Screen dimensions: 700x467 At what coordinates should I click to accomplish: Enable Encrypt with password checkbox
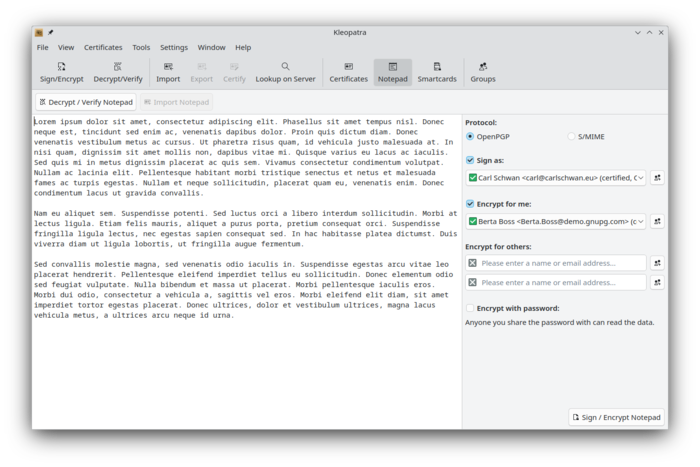click(x=470, y=308)
